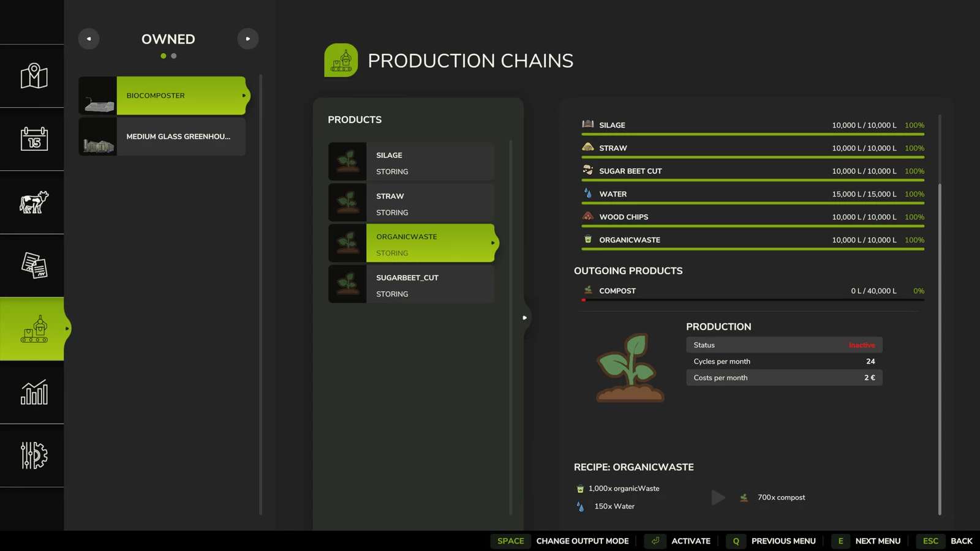
Task: Click the Production Chains header icon
Action: tap(341, 60)
